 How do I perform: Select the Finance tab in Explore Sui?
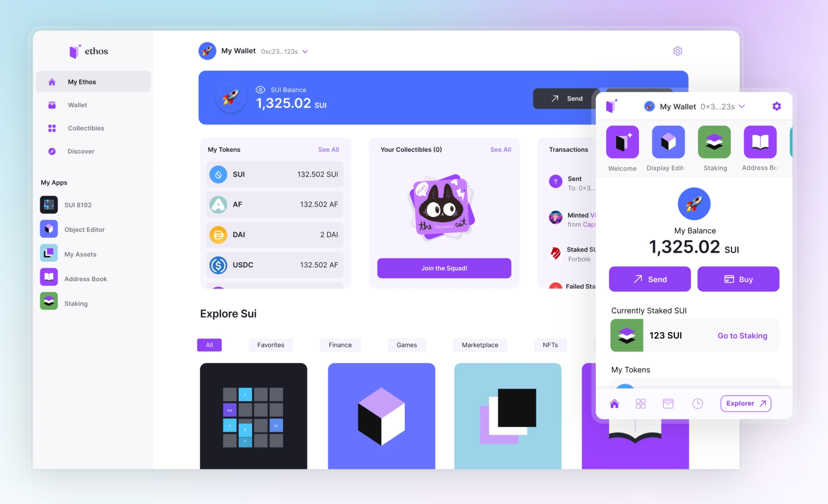coord(341,344)
